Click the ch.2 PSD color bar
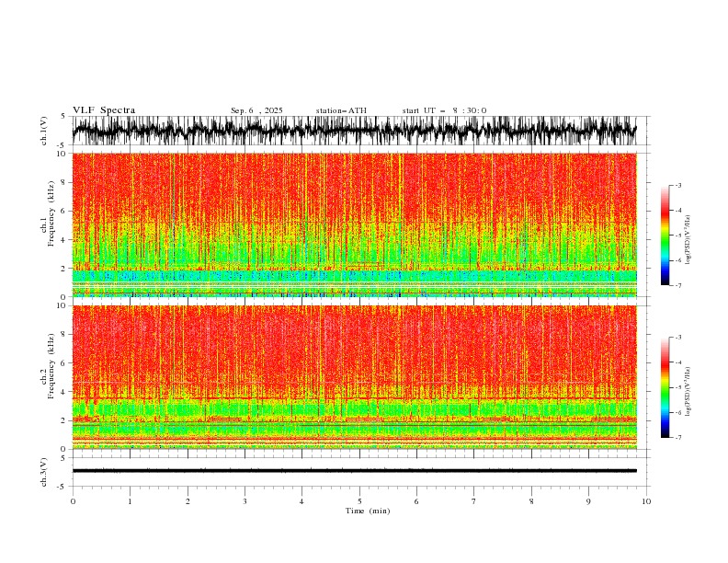Viewport: 728px width, 563px height. point(665,387)
